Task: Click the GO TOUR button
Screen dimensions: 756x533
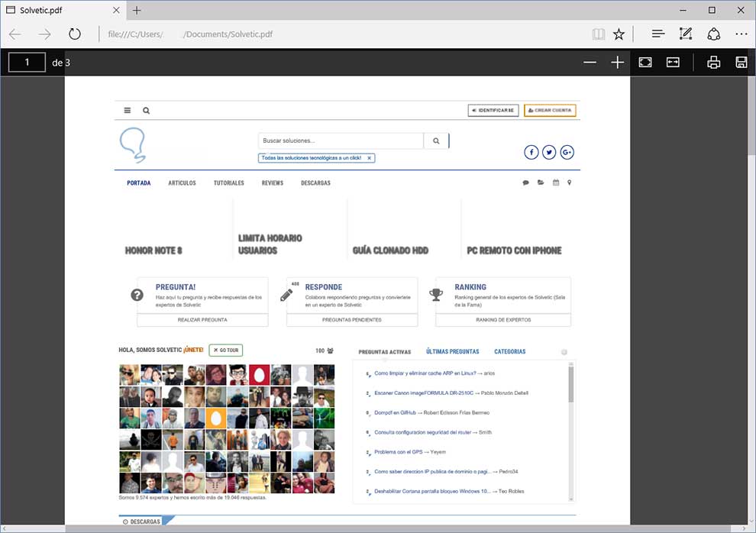Action: 225,350
